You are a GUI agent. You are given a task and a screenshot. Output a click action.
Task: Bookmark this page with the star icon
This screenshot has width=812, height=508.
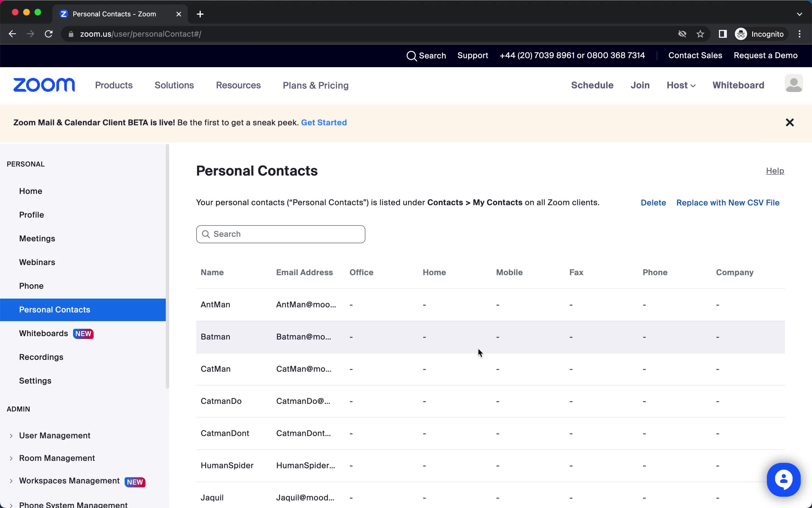(x=700, y=34)
